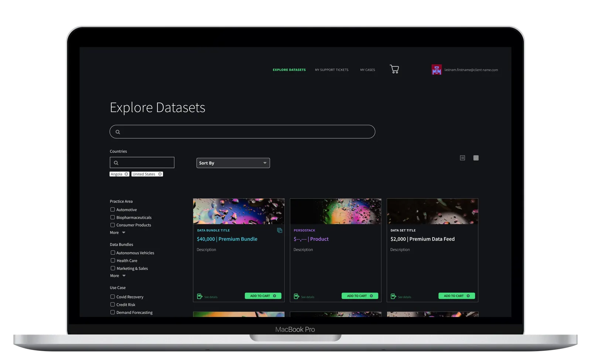
Task: Check the Consumer Products filter
Action: point(113,225)
